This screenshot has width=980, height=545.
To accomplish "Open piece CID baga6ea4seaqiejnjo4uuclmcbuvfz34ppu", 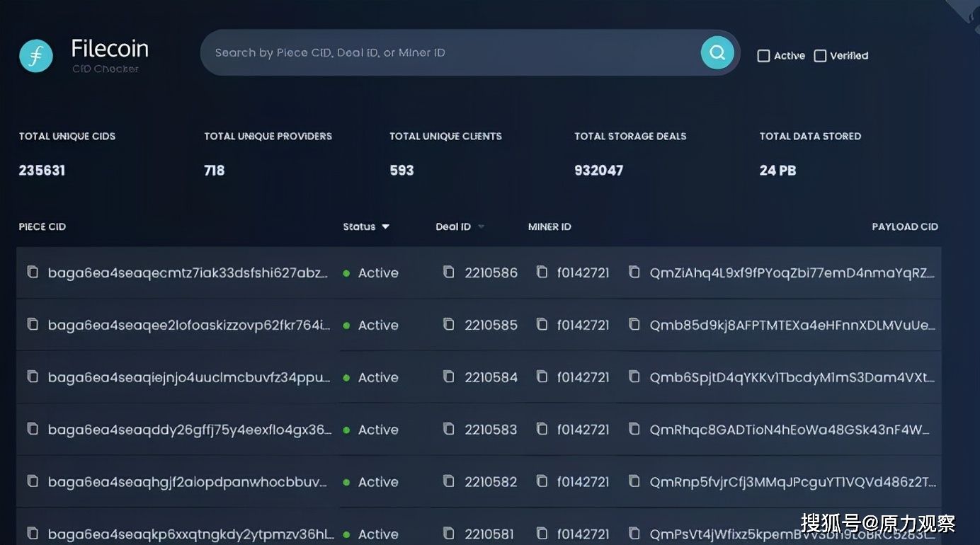I will pos(189,378).
